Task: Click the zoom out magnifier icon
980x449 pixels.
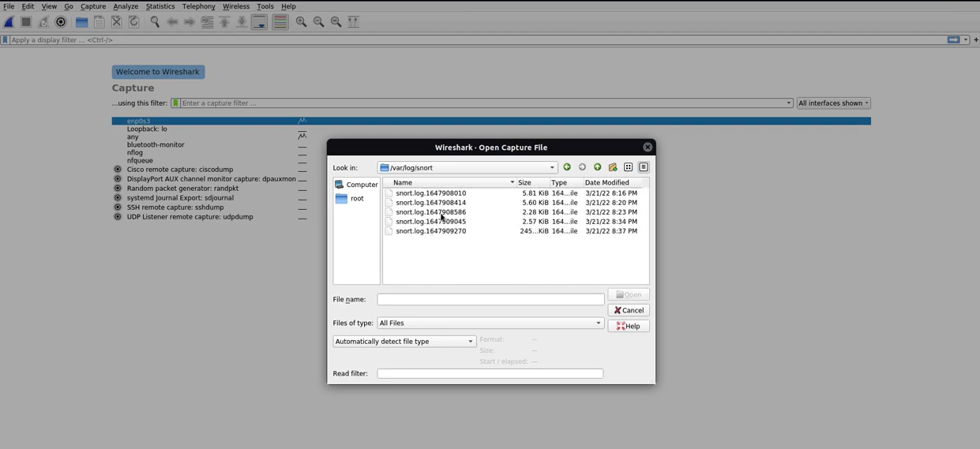Action: tap(318, 22)
